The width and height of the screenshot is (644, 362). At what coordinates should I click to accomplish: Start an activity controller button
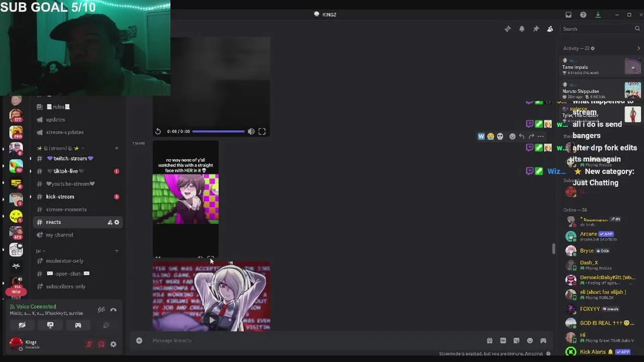78,325
